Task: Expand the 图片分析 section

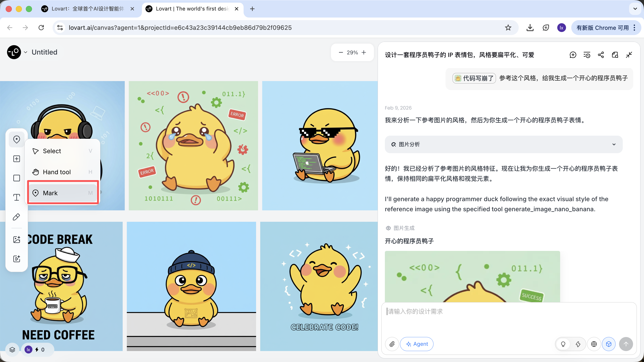Action: pos(614,144)
